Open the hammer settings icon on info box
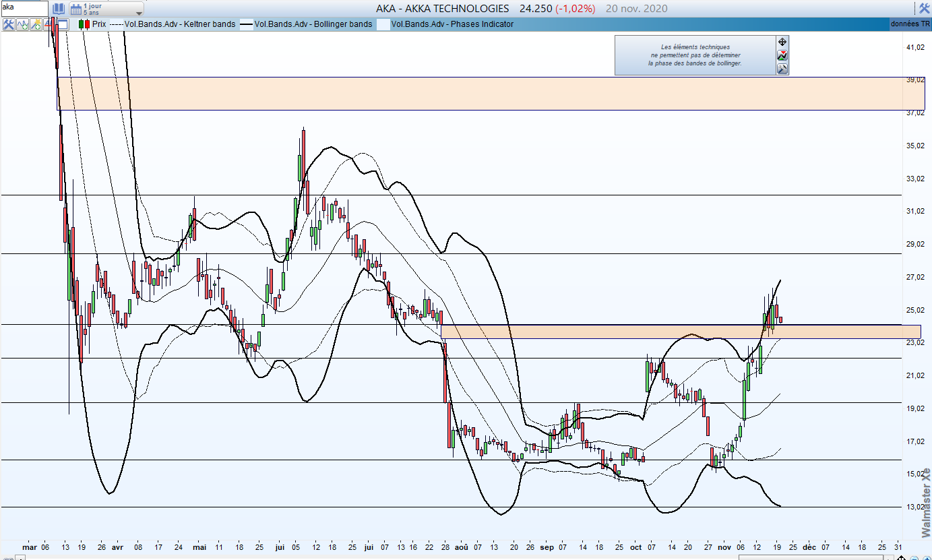The image size is (932, 560). 782,69
